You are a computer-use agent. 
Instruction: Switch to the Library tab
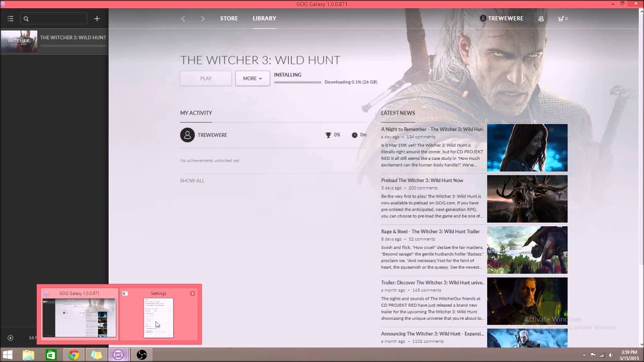(264, 19)
